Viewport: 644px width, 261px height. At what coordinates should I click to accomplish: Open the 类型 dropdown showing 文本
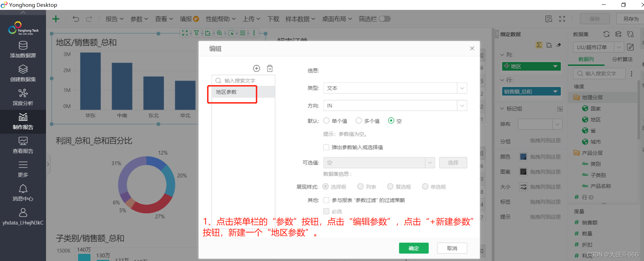point(395,88)
